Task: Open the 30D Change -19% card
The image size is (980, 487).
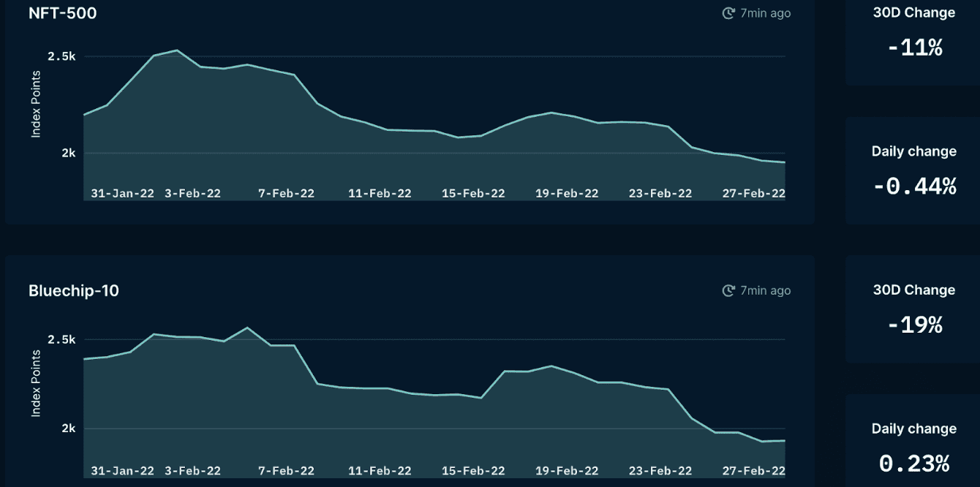Action: coord(913,309)
